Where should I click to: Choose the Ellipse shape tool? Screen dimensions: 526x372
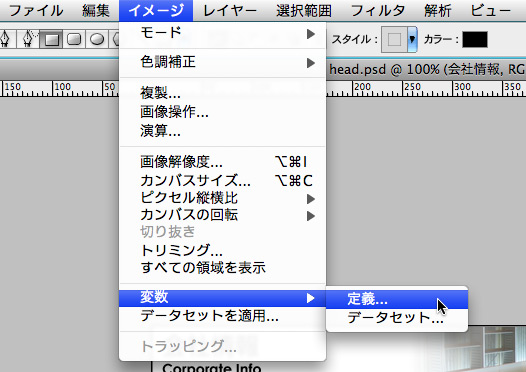(97, 39)
